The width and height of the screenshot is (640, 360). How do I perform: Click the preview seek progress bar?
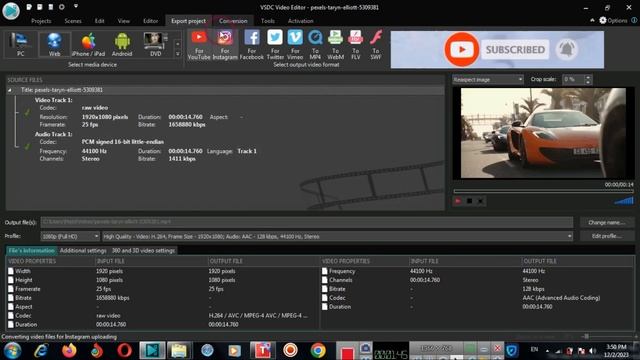(543, 191)
